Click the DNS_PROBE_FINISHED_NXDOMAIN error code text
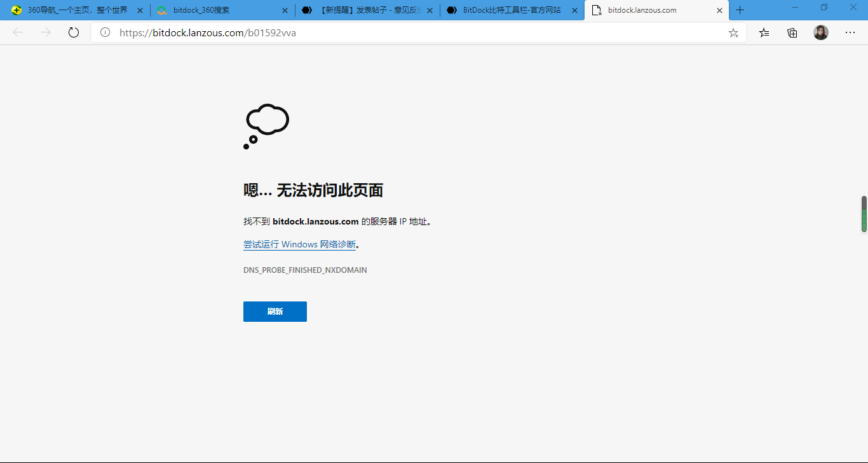 pyautogui.click(x=305, y=270)
